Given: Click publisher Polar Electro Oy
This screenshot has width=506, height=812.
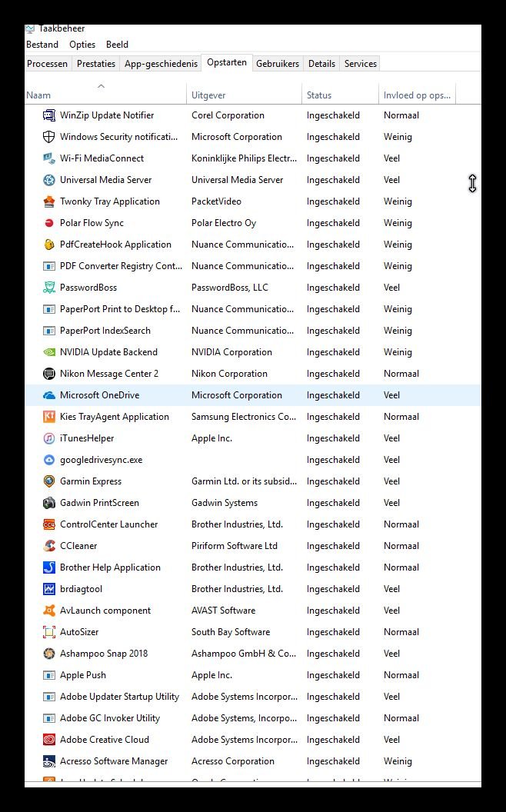Looking at the screenshot, I should [224, 223].
